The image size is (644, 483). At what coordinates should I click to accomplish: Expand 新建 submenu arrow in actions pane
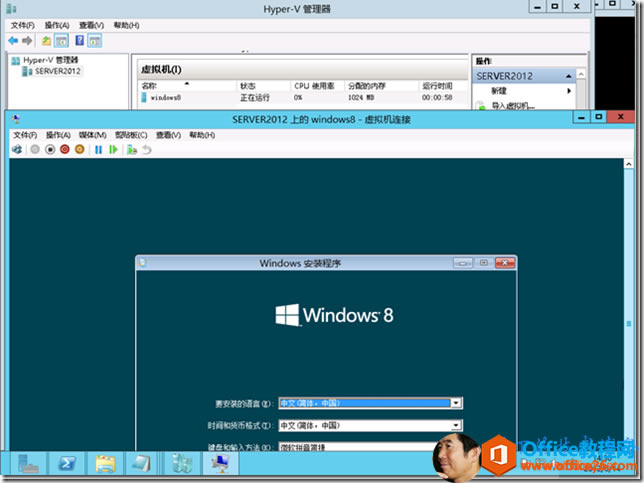click(x=569, y=91)
